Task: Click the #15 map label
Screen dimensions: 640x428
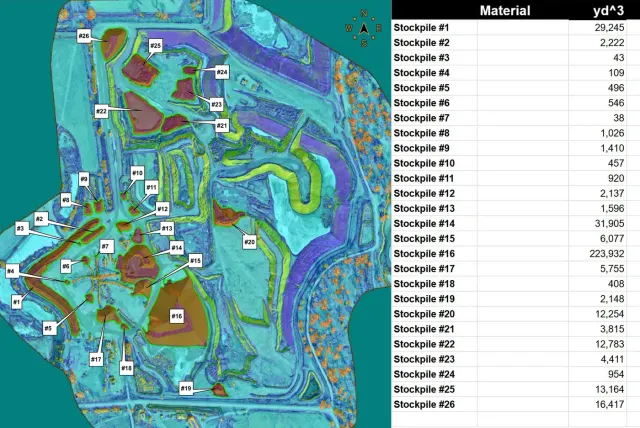Action: point(196,261)
